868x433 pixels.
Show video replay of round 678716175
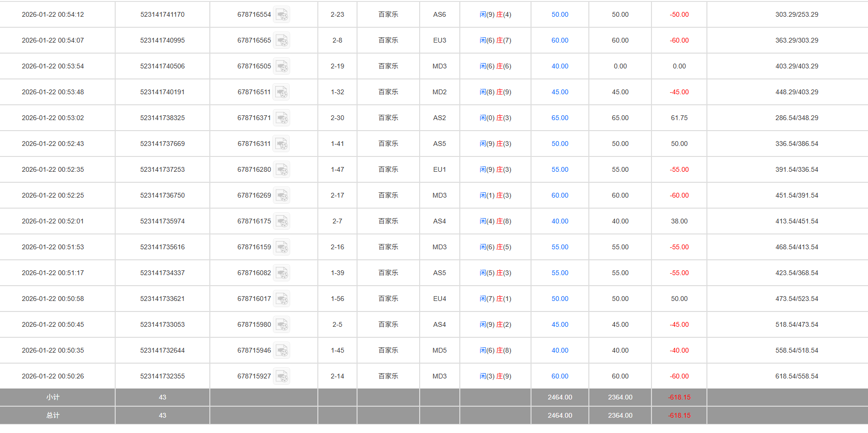[282, 222]
